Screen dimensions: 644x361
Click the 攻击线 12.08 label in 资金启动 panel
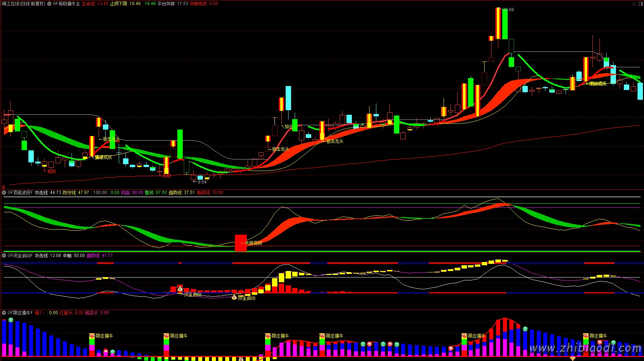48,256
